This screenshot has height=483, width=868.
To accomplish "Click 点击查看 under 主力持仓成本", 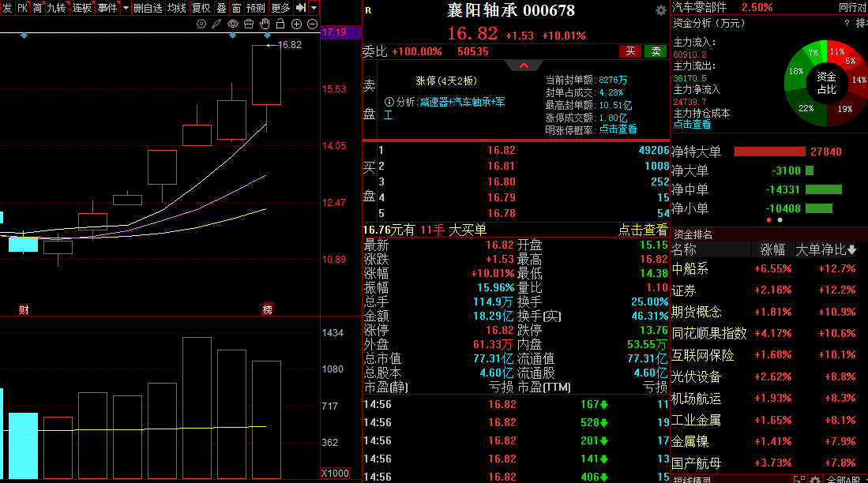I will tap(692, 125).
